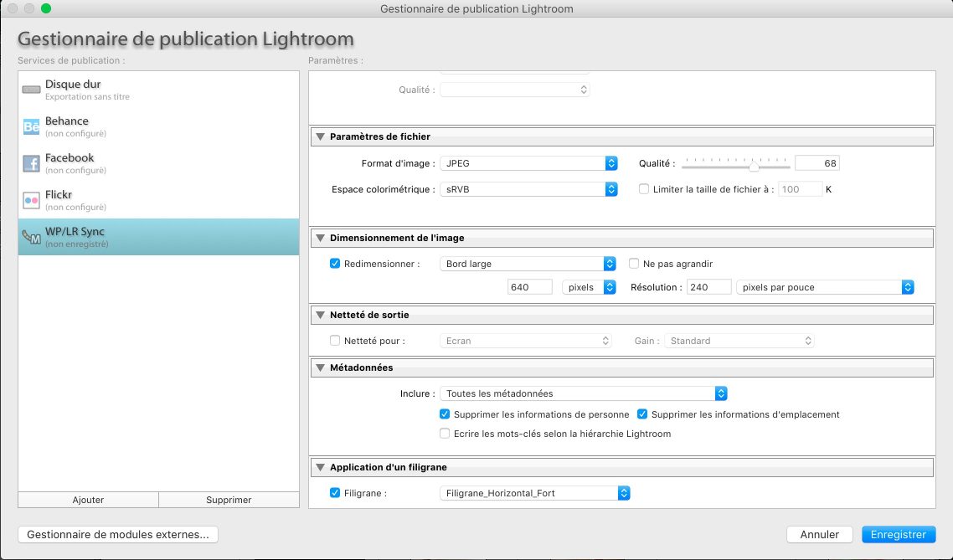This screenshot has width=953, height=560.
Task: Click the Disque dur hard drive icon
Action: pyautogui.click(x=31, y=90)
